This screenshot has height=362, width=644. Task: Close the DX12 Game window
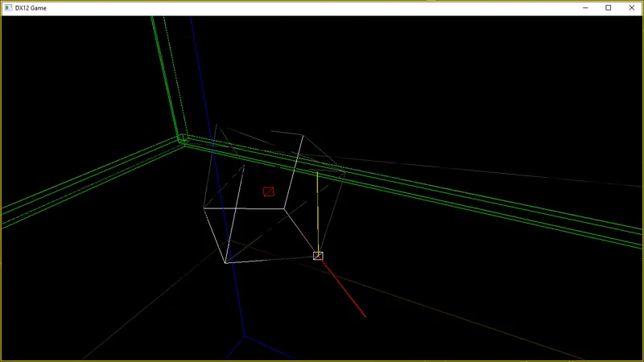(x=632, y=8)
